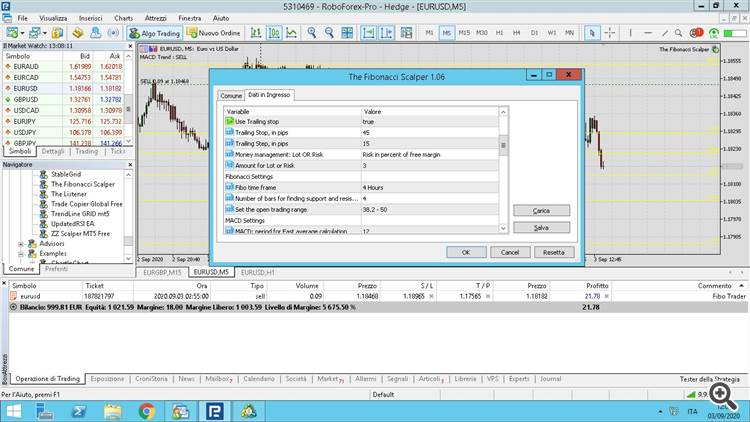Click Nuovo Ordine button

pos(214,33)
